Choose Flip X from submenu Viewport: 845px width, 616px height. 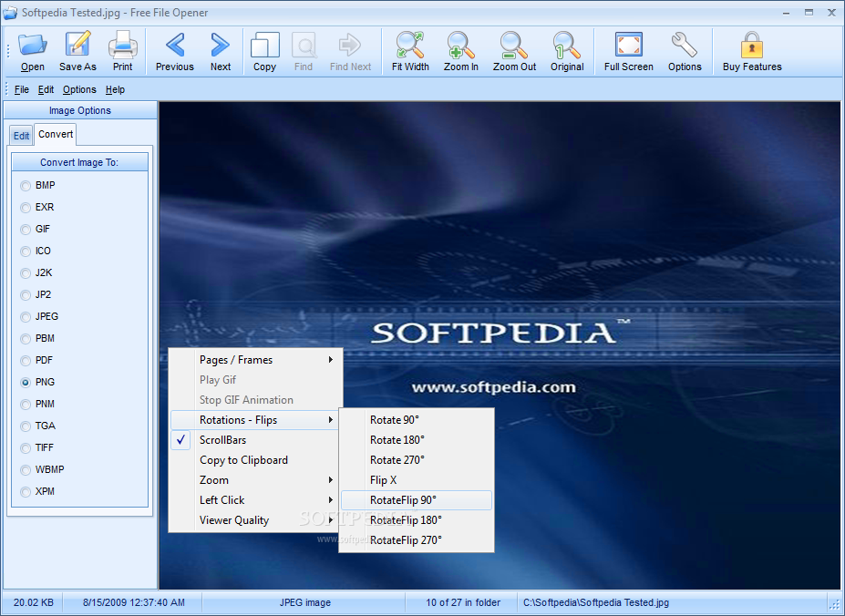click(x=417, y=479)
